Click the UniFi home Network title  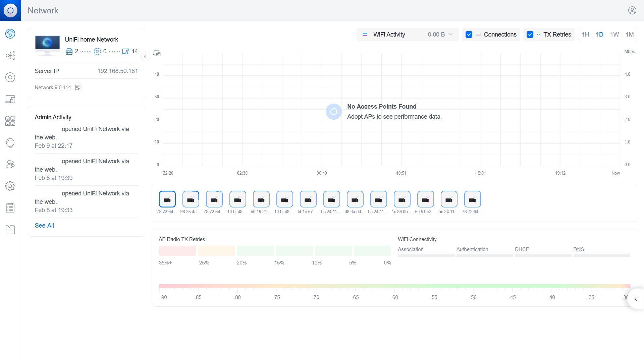pos(92,40)
